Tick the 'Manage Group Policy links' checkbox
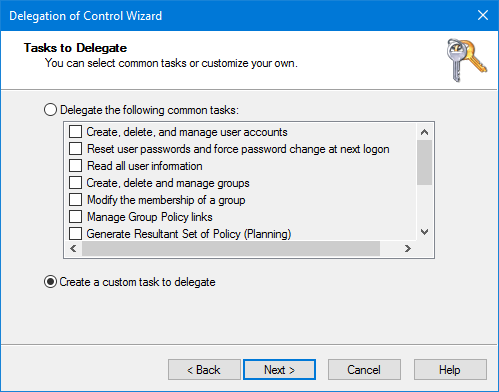Screen dimensions: 499x392 tap(75, 217)
